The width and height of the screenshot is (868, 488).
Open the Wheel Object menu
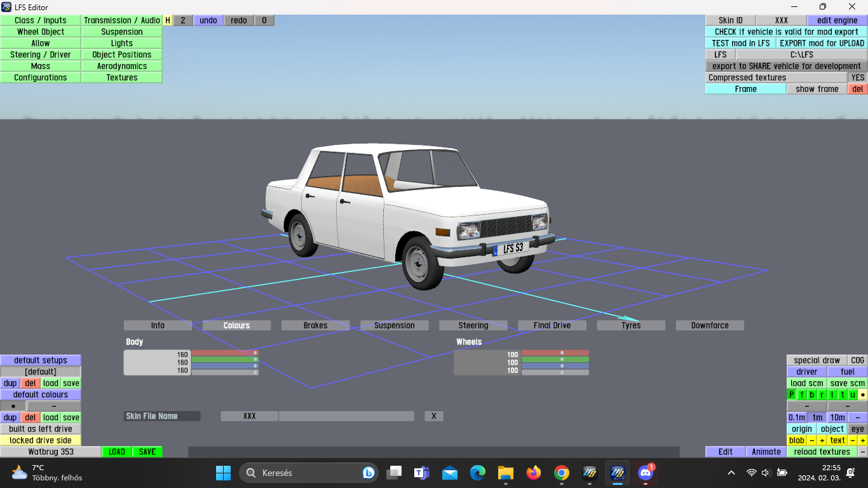coord(41,32)
